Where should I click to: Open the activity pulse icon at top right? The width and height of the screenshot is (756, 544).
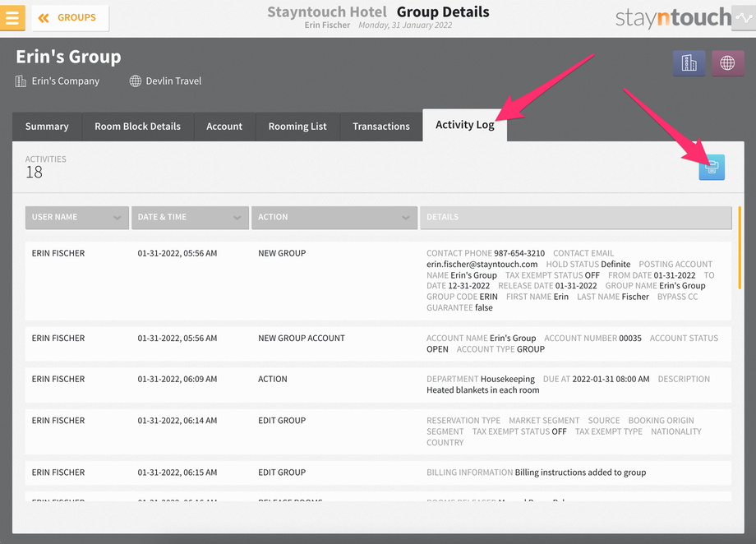coord(744,18)
